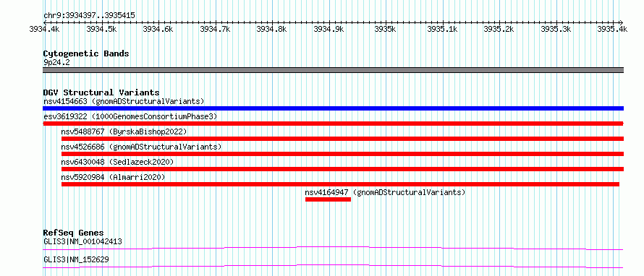Viewport: 644px width, 276px height.
Task: Click the blue nsv4154663 variant bar
Action: tap(333, 108)
